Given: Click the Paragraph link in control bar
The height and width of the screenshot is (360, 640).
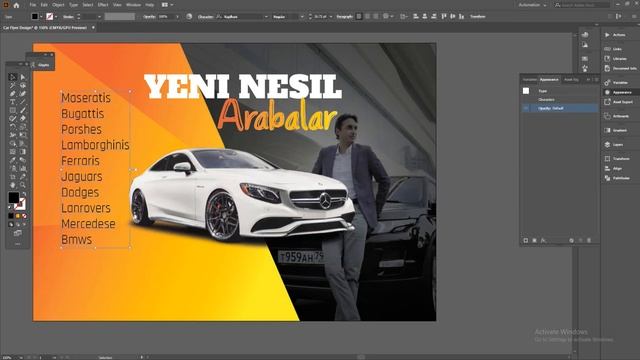Looking at the screenshot, I should coord(344,17).
